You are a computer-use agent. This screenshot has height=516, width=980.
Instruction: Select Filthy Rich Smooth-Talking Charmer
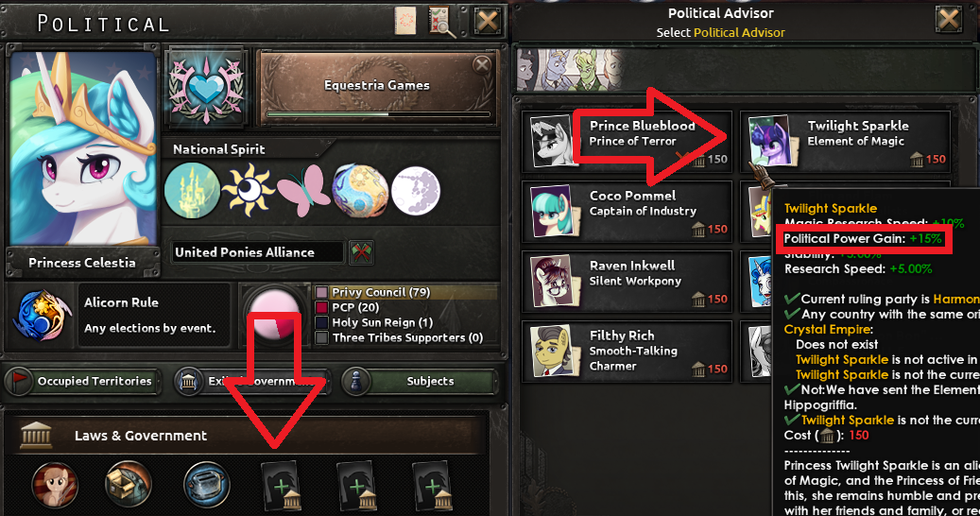627,351
